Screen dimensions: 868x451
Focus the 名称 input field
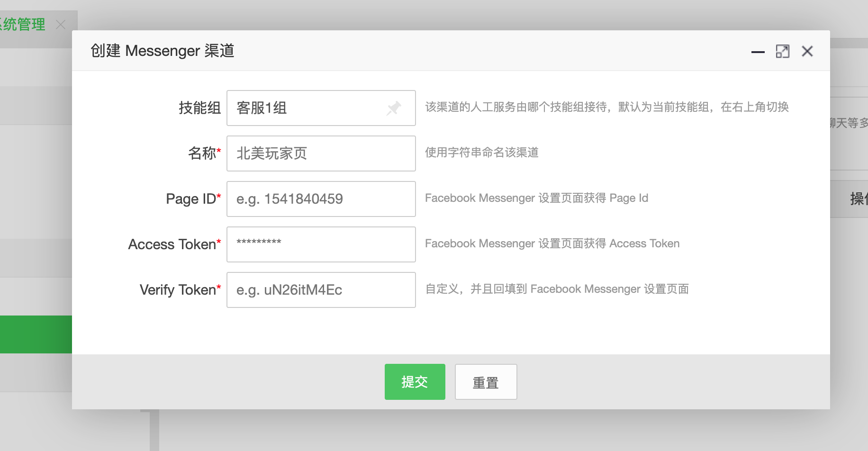(321, 153)
